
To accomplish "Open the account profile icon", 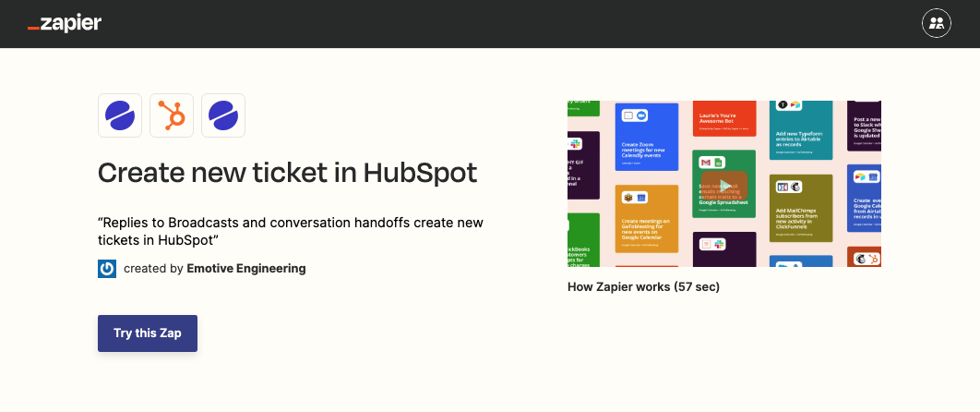I will point(937,24).
